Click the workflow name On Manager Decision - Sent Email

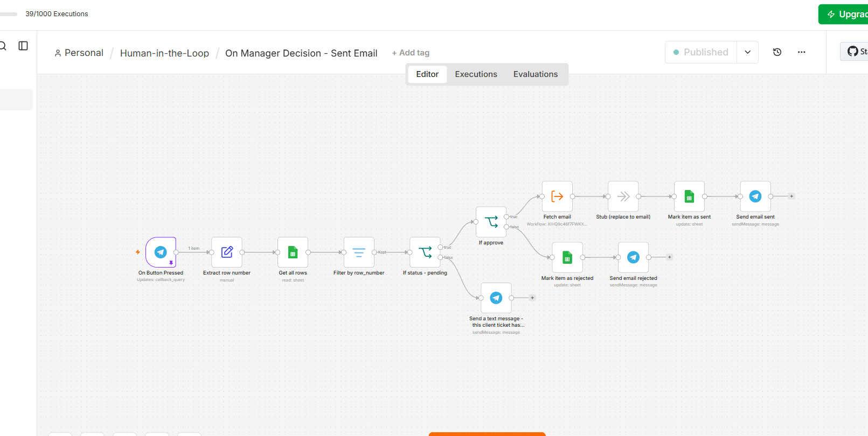(301, 53)
